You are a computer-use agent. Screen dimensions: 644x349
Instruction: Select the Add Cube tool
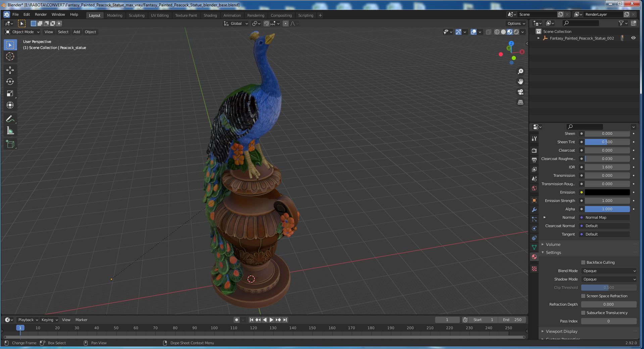[x=10, y=144]
